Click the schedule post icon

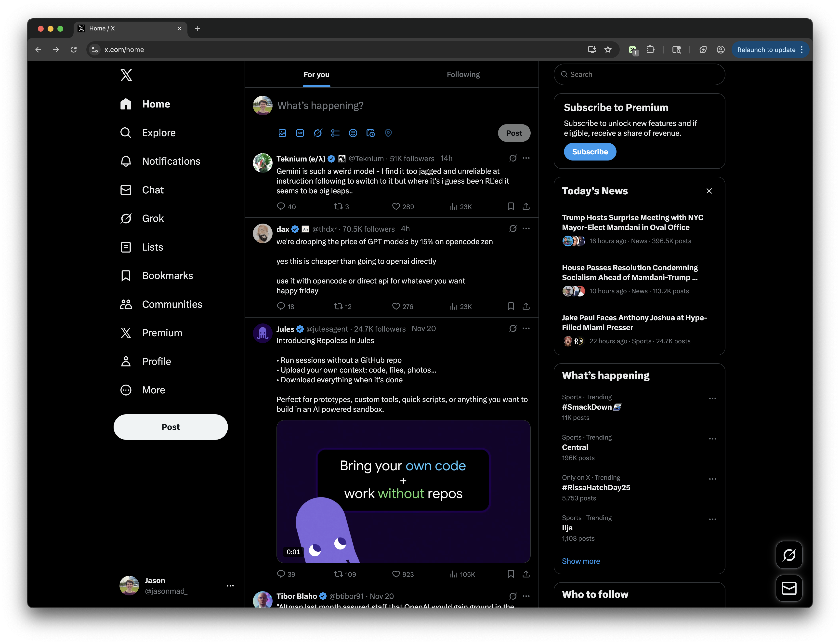pyautogui.click(x=370, y=133)
